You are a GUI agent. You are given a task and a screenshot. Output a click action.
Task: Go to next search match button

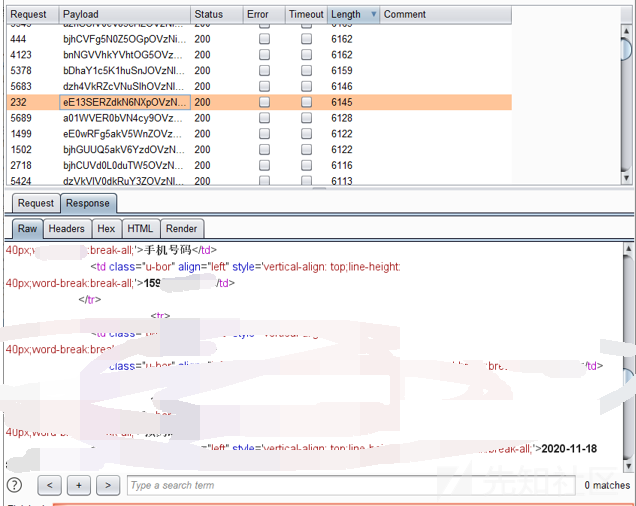108,485
